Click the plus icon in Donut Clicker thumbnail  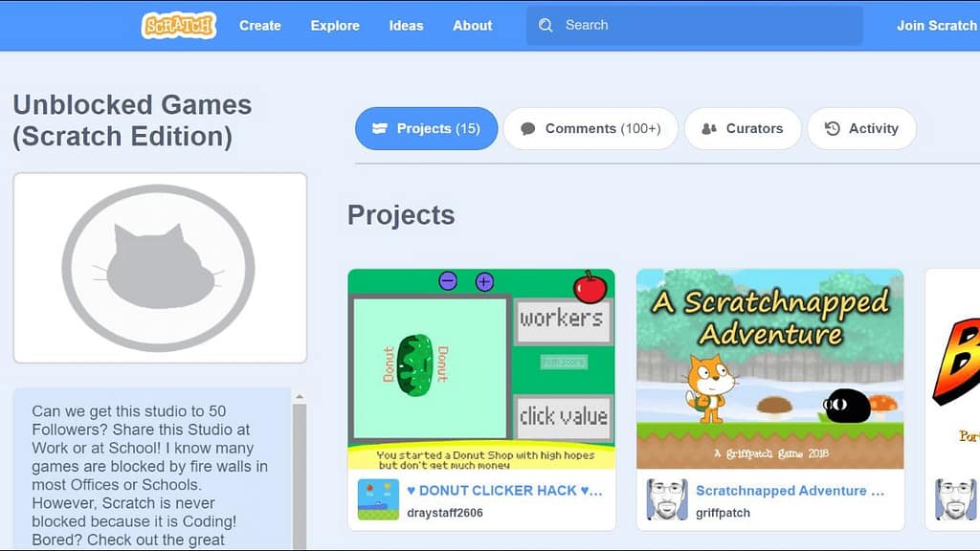click(484, 282)
